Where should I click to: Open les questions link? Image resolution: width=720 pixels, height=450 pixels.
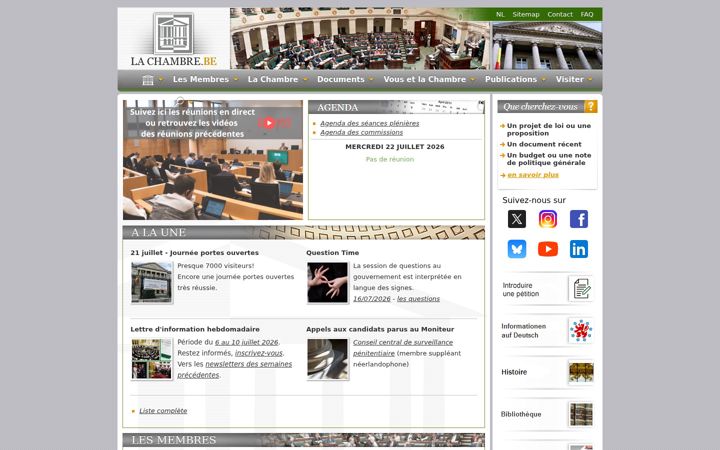(x=418, y=299)
